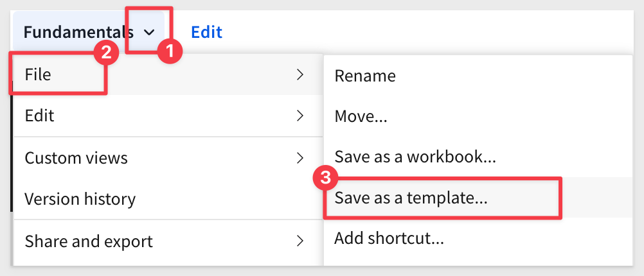Open the File submenu
The height and width of the screenshot is (276, 644).
[168, 74]
